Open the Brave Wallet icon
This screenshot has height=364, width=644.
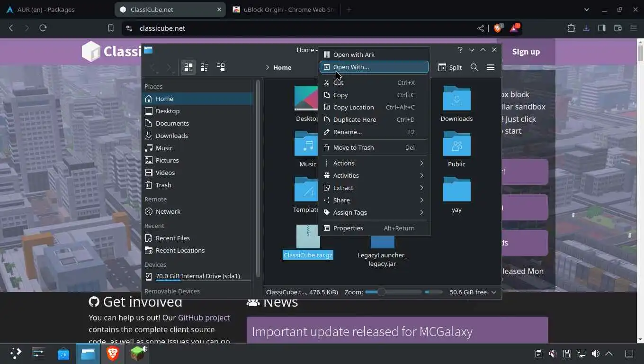(x=618, y=28)
